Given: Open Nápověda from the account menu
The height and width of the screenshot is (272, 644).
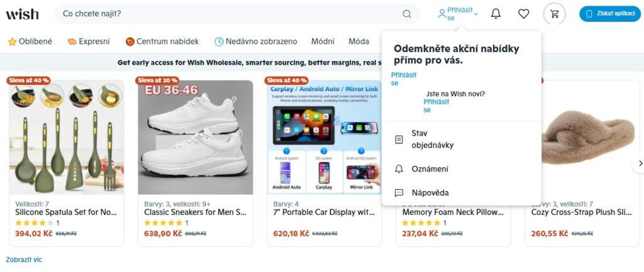Looking at the screenshot, I should click(430, 193).
